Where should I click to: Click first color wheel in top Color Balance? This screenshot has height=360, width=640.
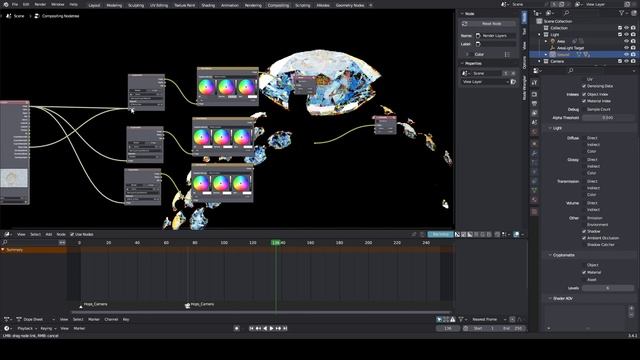pyautogui.click(x=207, y=87)
